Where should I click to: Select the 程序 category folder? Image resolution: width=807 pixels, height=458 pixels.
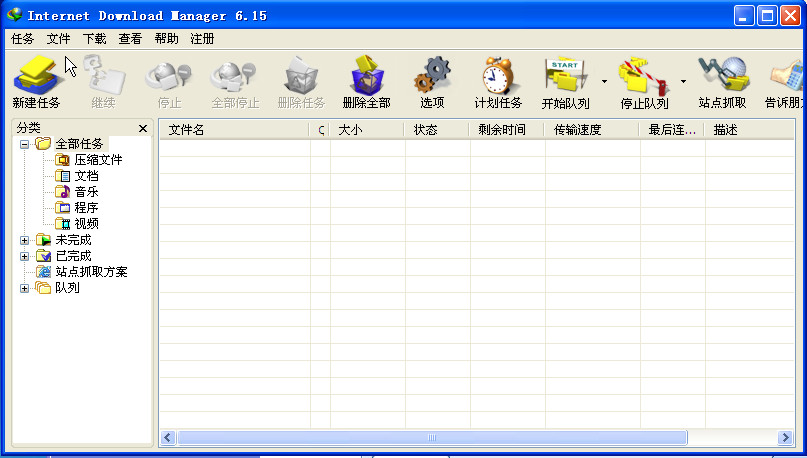tap(77, 207)
